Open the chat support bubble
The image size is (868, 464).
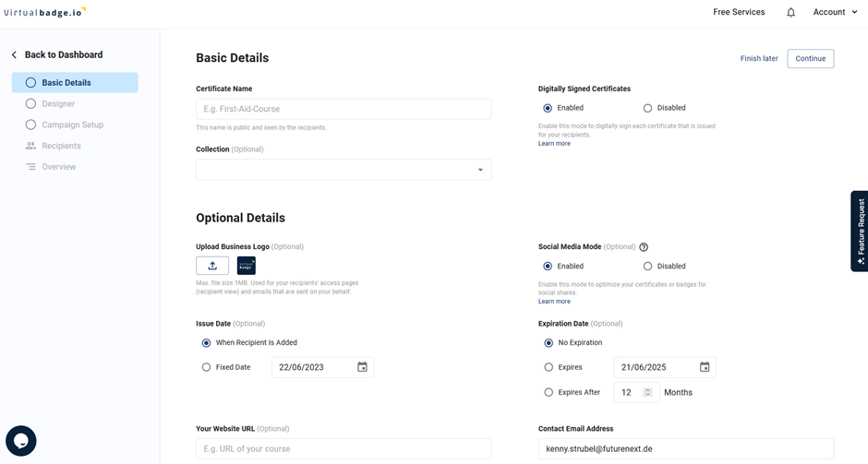pyautogui.click(x=21, y=441)
